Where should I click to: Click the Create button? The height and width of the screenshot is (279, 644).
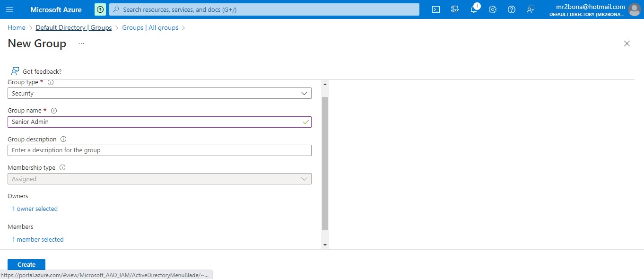tap(26, 264)
